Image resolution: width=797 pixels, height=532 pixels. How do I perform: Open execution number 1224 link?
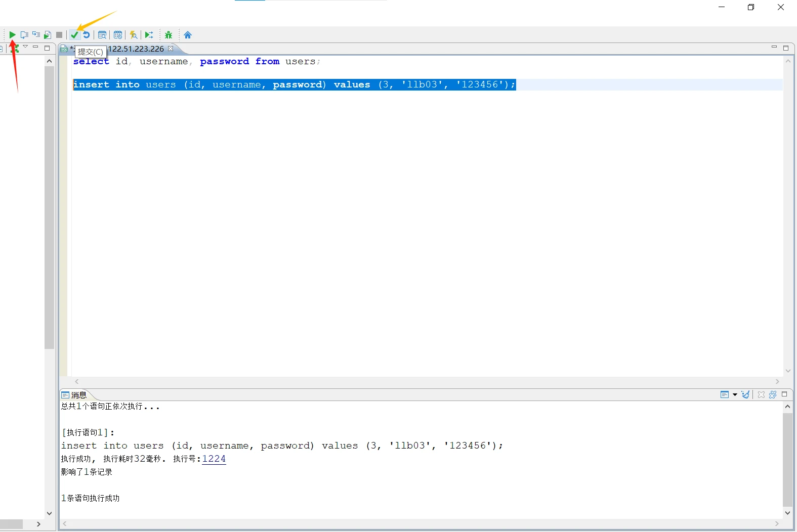tap(214, 459)
